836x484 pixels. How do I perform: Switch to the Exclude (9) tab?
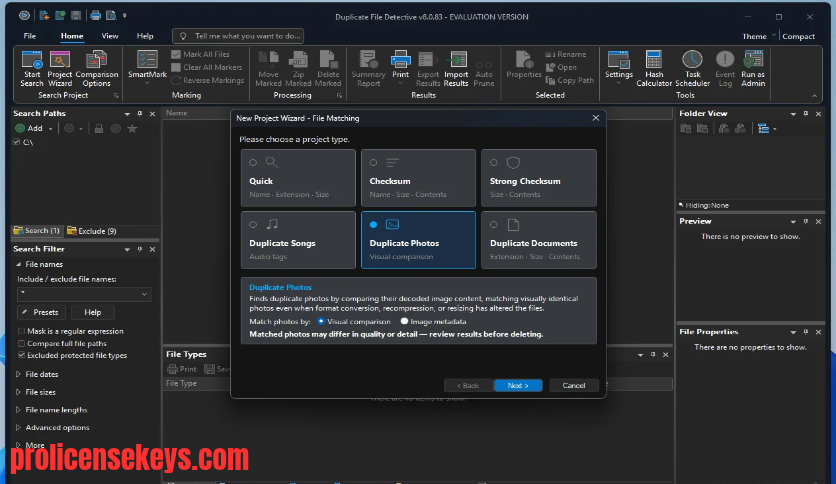[92, 231]
